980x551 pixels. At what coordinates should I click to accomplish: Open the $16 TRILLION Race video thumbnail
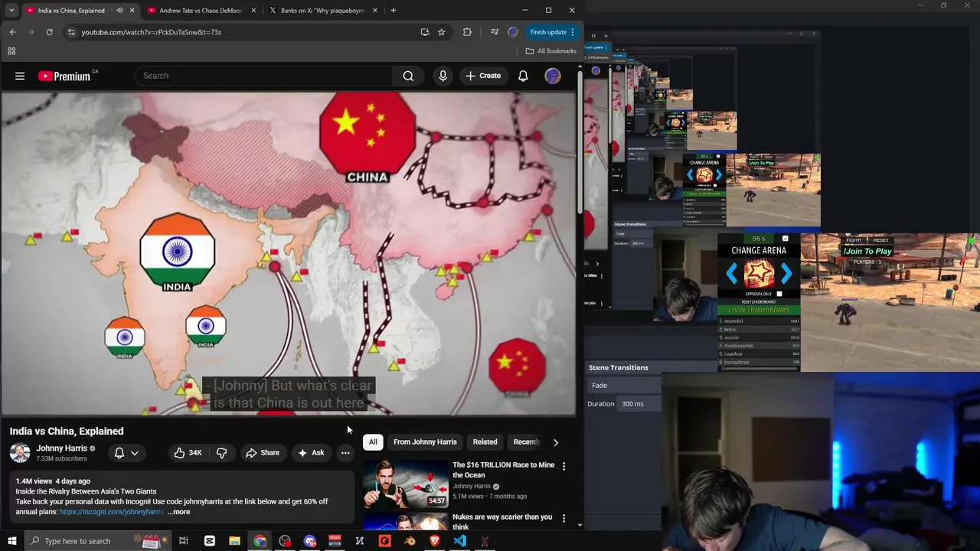pyautogui.click(x=405, y=484)
